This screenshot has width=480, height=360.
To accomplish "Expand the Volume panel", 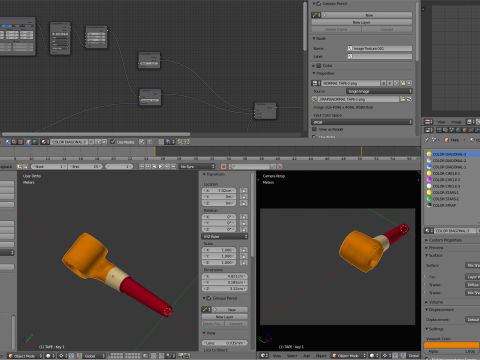I will coord(426,302).
